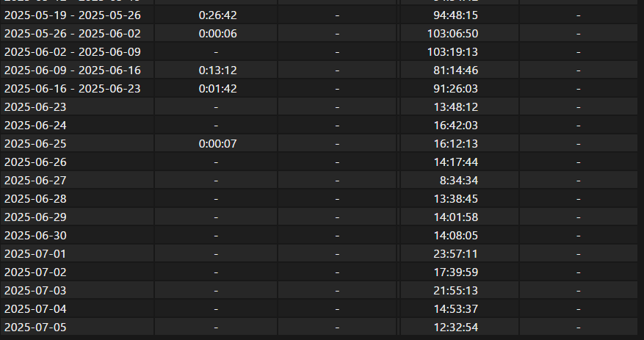This screenshot has height=340, width=644.
Task: Click the 12:32:54 duration for 2025-07-05
Action: [x=456, y=328]
